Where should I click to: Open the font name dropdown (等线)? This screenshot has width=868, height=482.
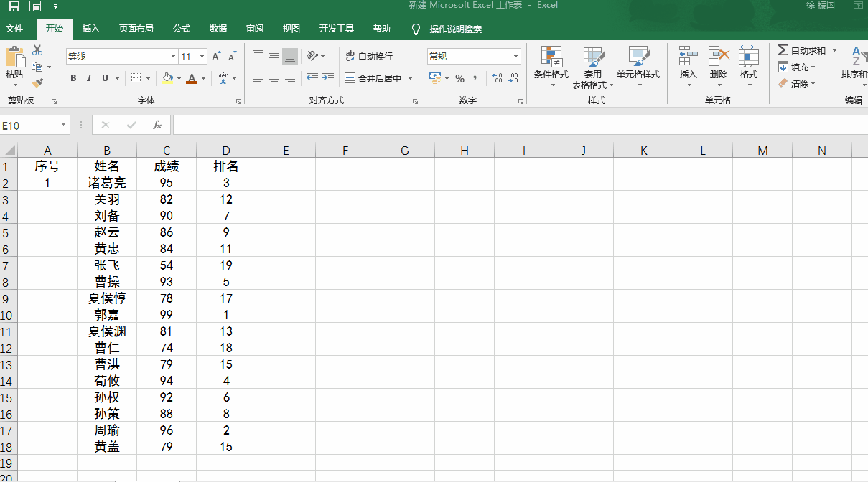(173, 57)
